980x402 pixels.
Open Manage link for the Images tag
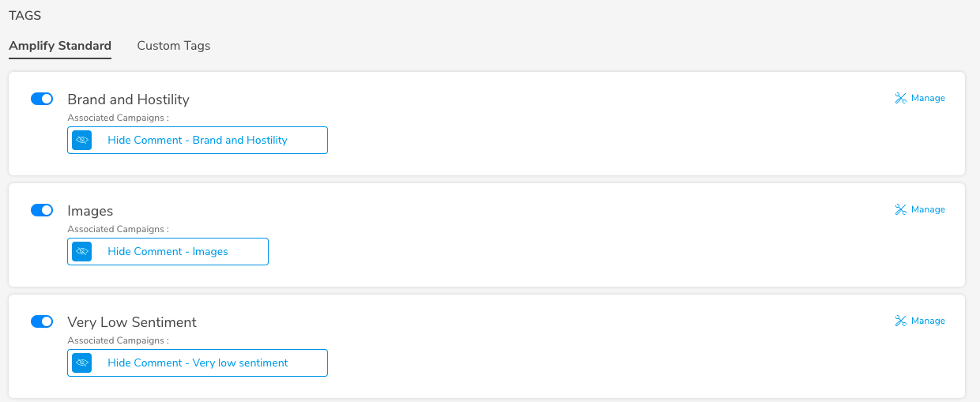point(928,209)
